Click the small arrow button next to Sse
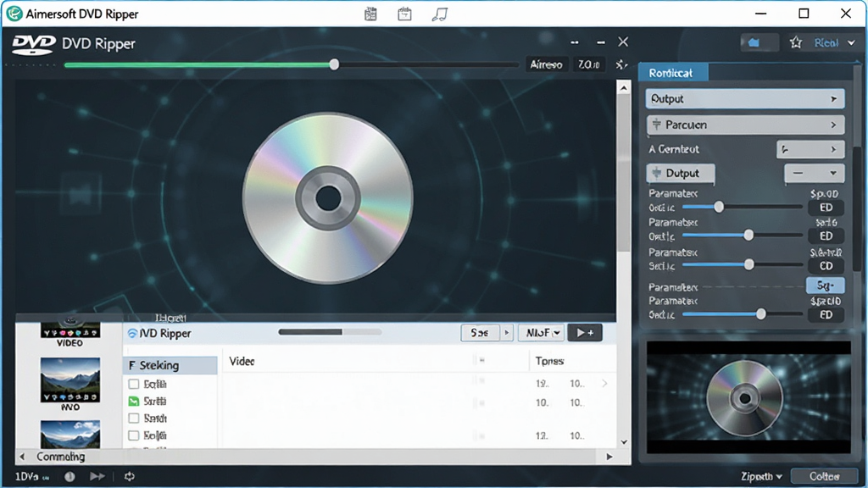The height and width of the screenshot is (488, 868). [x=506, y=332]
